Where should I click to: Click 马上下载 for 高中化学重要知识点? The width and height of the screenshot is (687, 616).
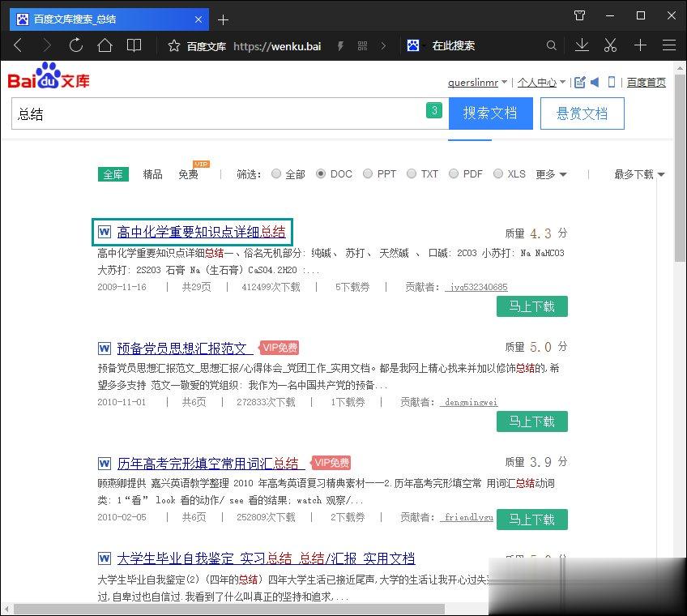pos(532,306)
